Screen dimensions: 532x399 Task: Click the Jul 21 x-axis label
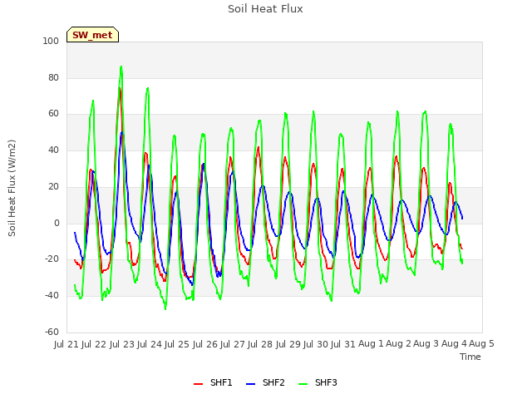(66, 344)
